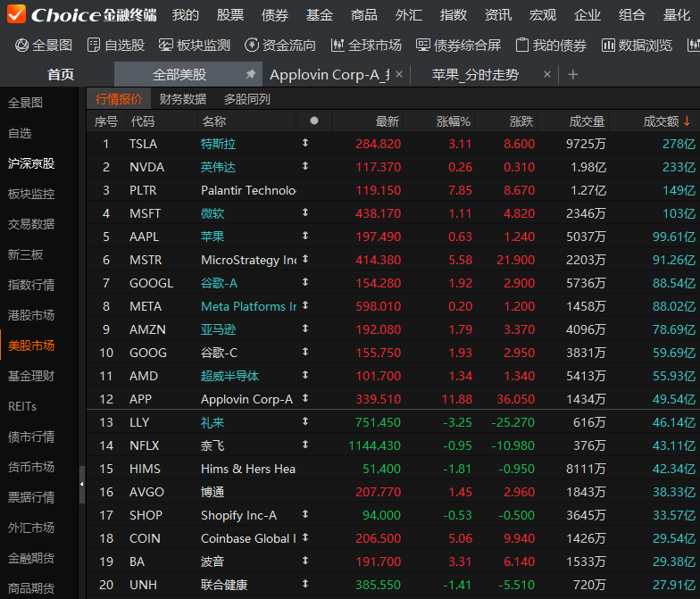Sort by 最新 column header

(387, 121)
